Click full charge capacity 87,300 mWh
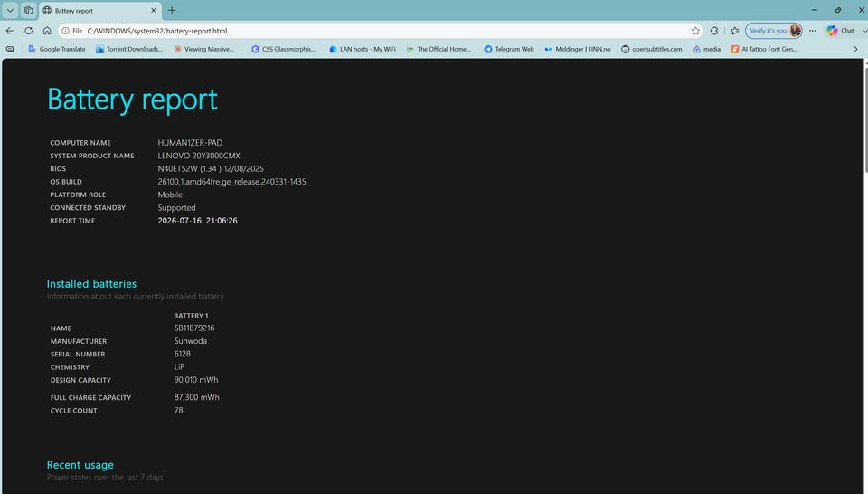 (196, 397)
